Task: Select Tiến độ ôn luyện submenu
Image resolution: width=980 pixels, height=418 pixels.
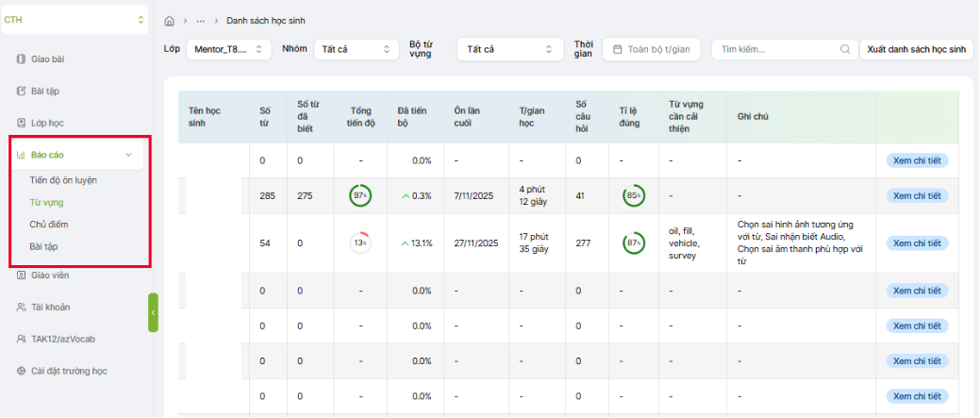Action: tap(63, 179)
